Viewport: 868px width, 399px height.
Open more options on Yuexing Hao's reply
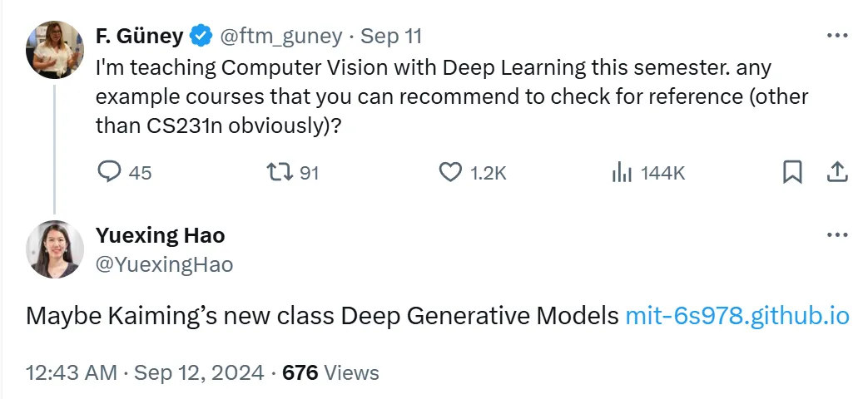point(837,235)
